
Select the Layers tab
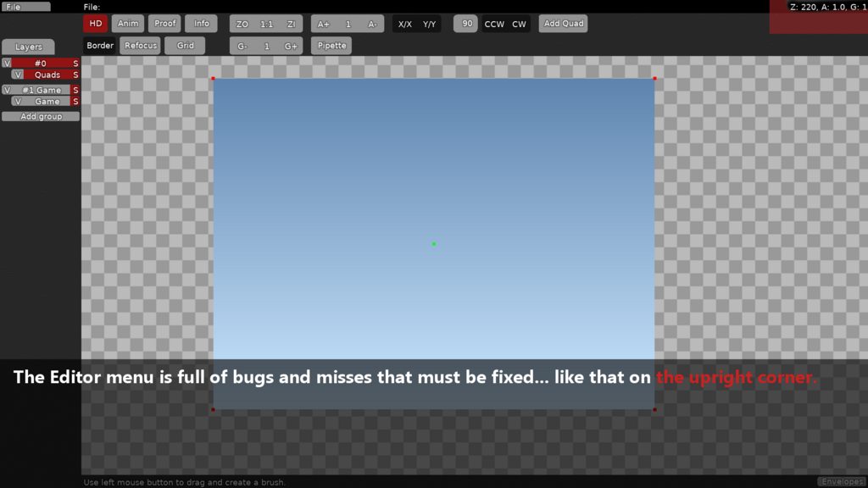point(28,47)
